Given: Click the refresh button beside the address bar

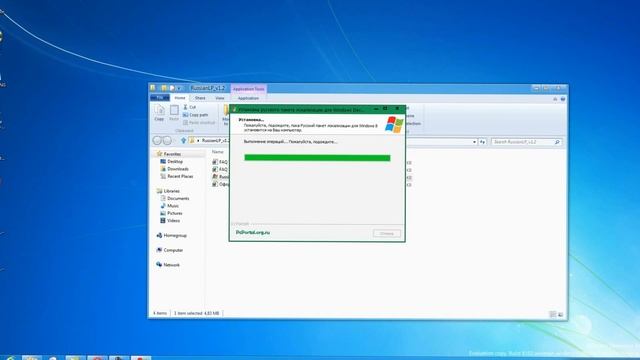Looking at the screenshot, I should 482,142.
